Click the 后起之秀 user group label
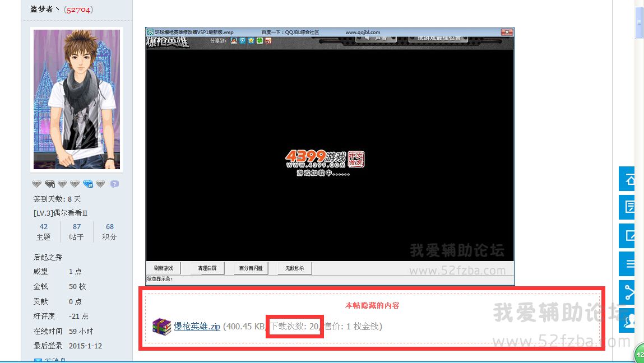644x363 pixels. click(x=48, y=257)
